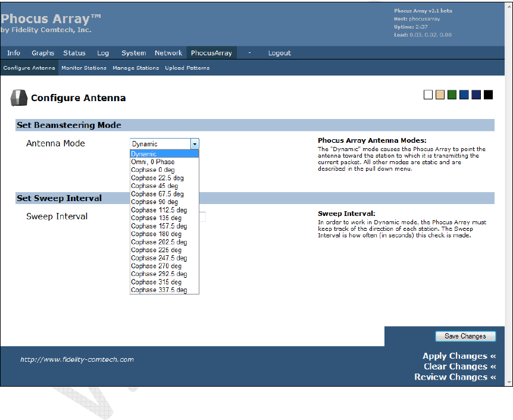Choose Cophase 112.5 deg option

tap(164, 210)
